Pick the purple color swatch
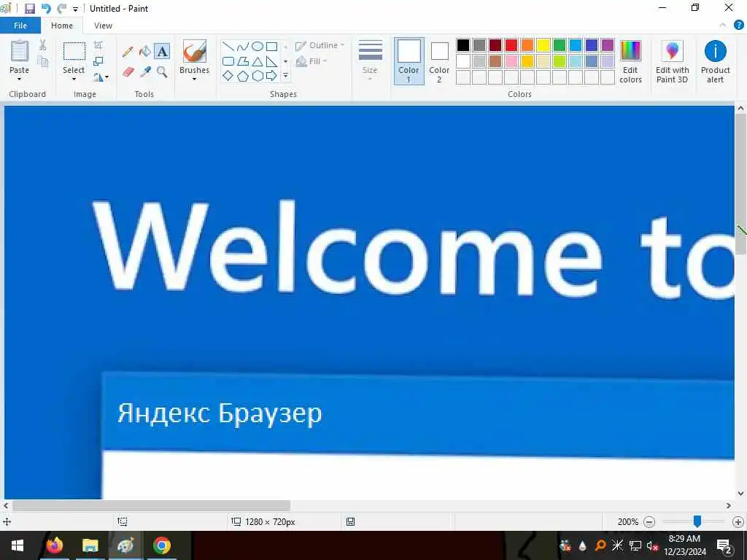The width and height of the screenshot is (747, 560). (x=608, y=45)
